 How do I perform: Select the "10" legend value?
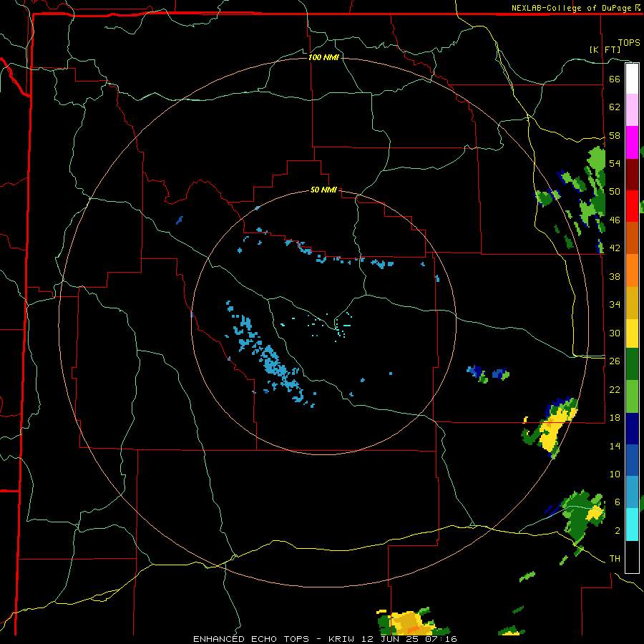click(615, 474)
